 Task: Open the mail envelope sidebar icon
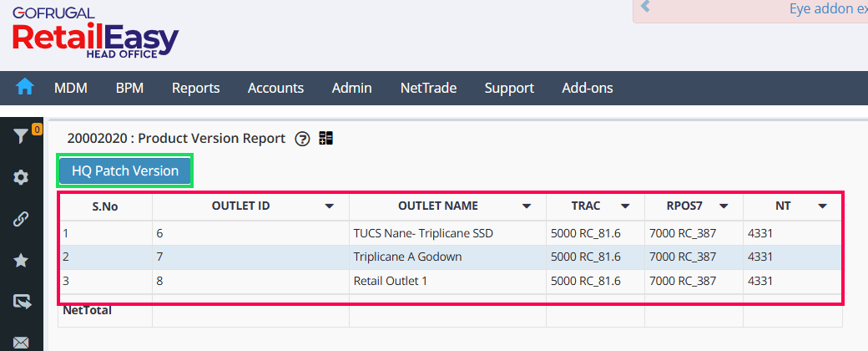click(x=21, y=343)
